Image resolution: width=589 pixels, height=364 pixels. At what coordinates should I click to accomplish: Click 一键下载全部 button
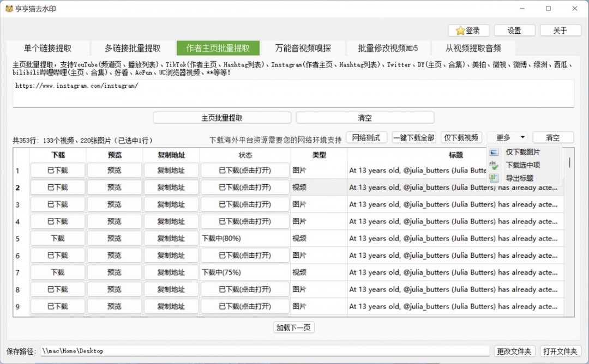pyautogui.click(x=414, y=138)
